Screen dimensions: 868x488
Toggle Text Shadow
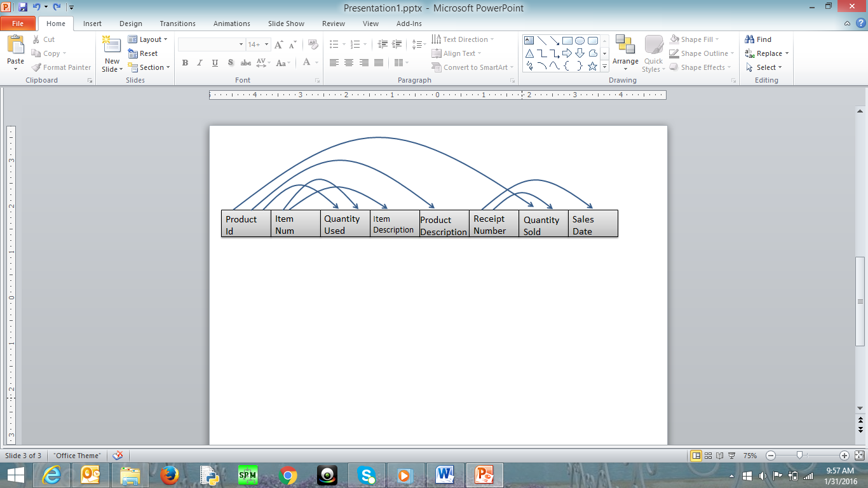(x=230, y=62)
